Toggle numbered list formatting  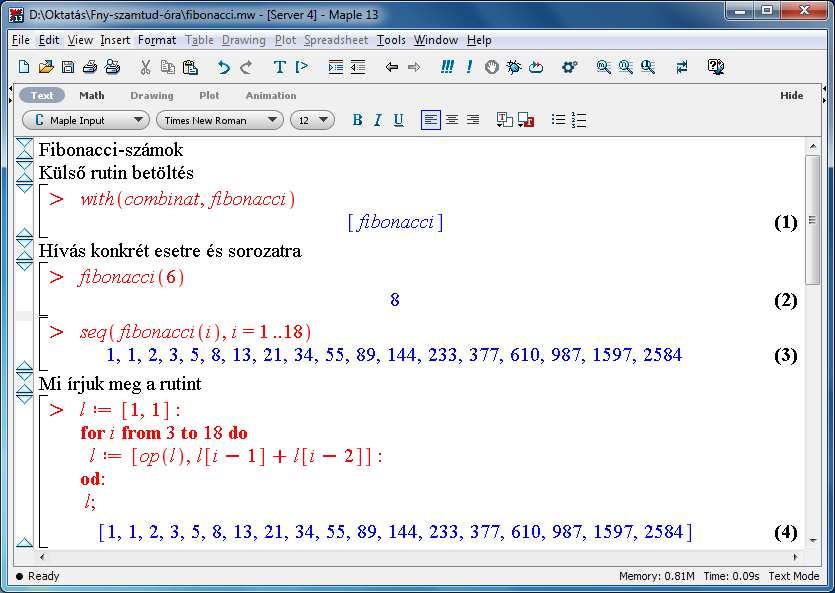click(579, 120)
